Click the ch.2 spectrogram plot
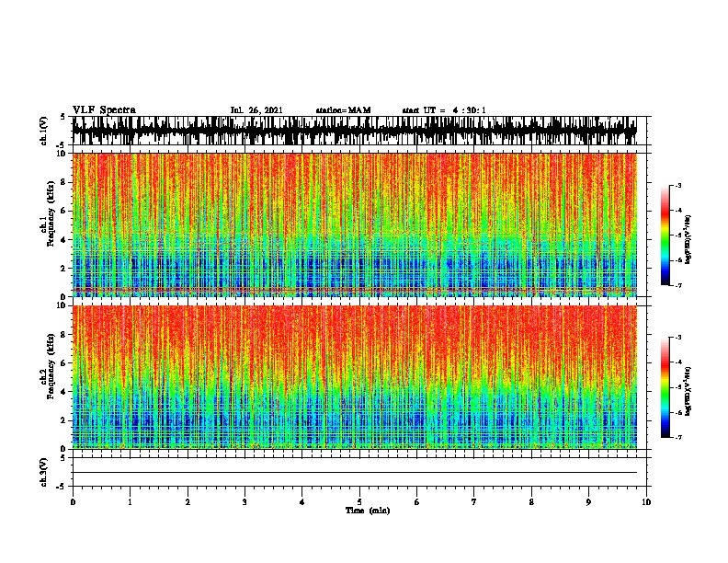 [x=354, y=377]
